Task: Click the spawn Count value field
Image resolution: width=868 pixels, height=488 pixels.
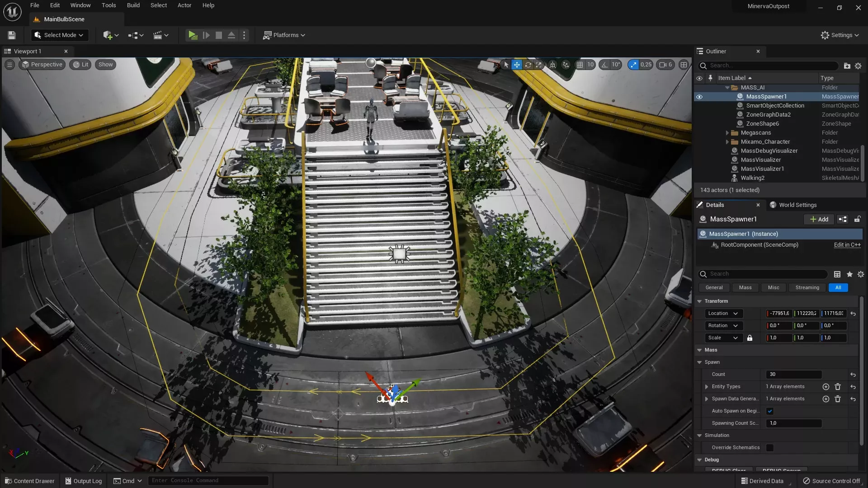Action: pos(793,375)
